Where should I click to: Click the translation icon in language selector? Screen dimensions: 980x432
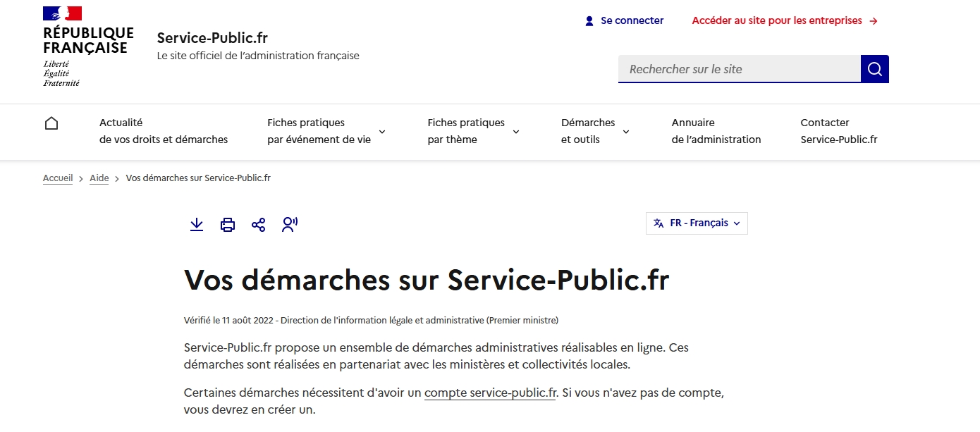coord(659,223)
